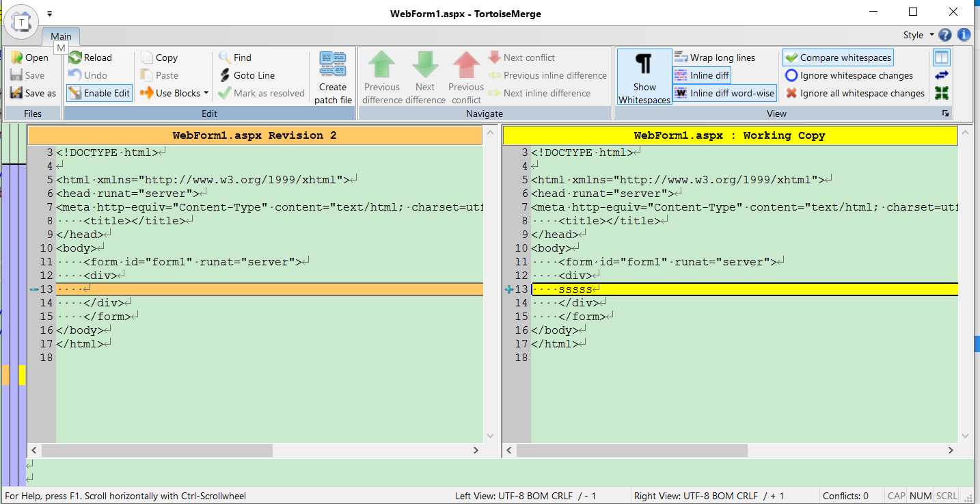Click WebForm1.aspx Working Copy pane header
Screen dimensions: 980x504
click(x=730, y=135)
